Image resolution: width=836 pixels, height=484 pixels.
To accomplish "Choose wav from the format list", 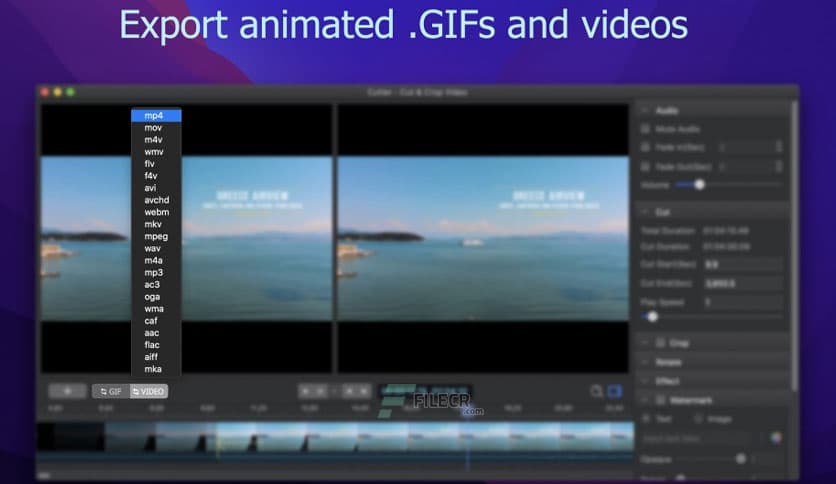I will tap(156, 248).
